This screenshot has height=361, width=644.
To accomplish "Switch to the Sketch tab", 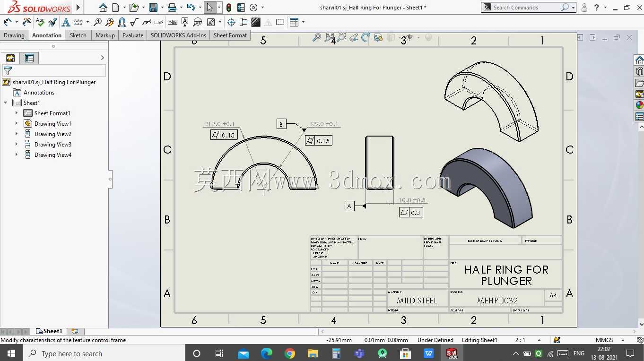I will pyautogui.click(x=78, y=35).
